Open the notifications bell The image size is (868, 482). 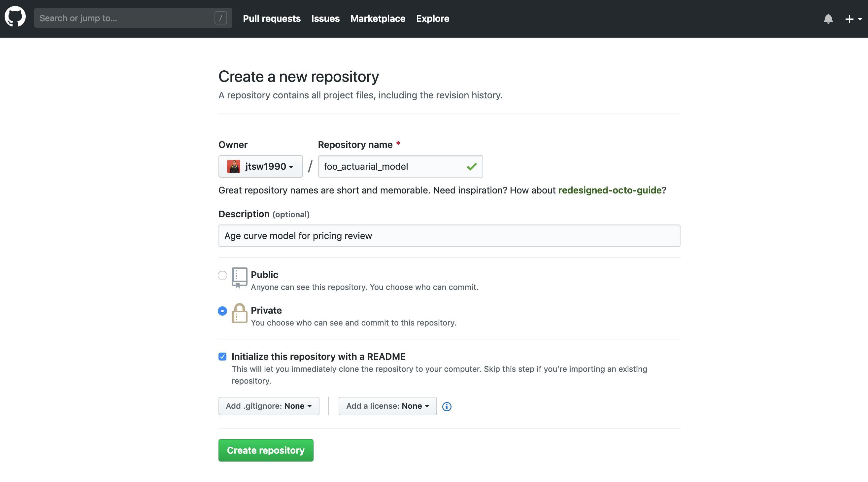tap(828, 19)
